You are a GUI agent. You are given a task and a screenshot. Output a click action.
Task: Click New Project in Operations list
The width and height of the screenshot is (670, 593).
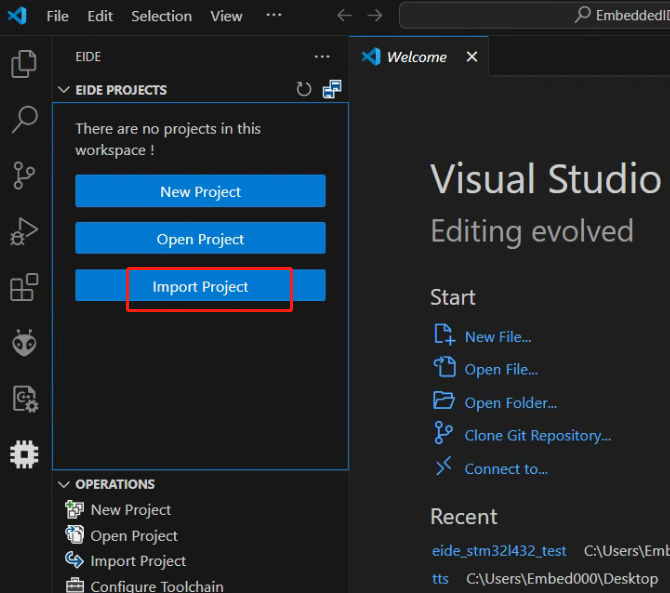pos(131,510)
